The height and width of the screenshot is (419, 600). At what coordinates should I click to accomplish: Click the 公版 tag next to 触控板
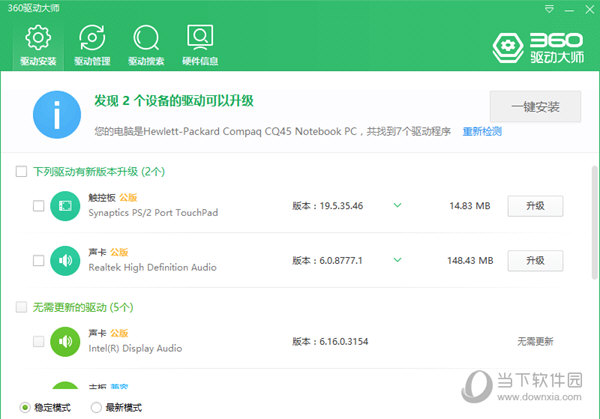(x=128, y=197)
